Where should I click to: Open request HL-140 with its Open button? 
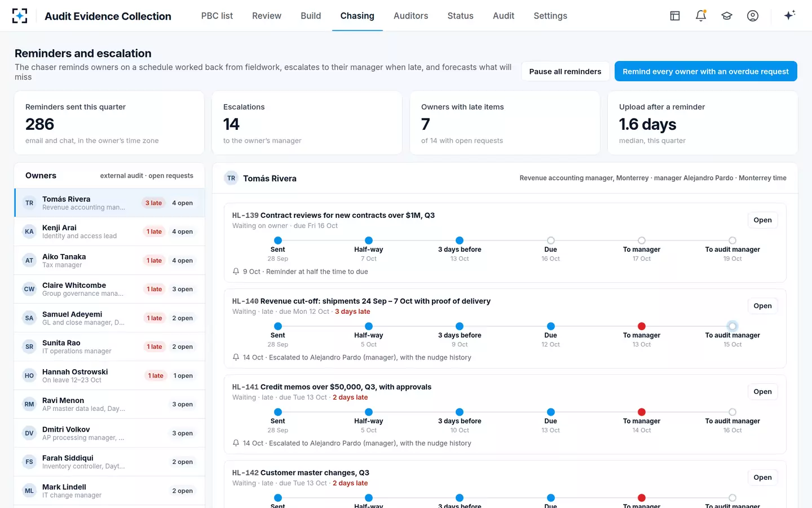click(x=762, y=306)
